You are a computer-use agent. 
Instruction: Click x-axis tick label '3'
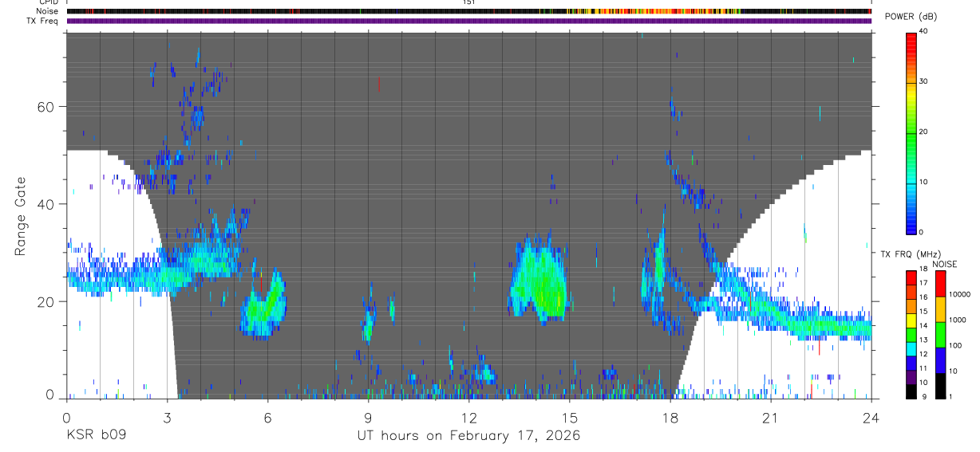[167, 417]
